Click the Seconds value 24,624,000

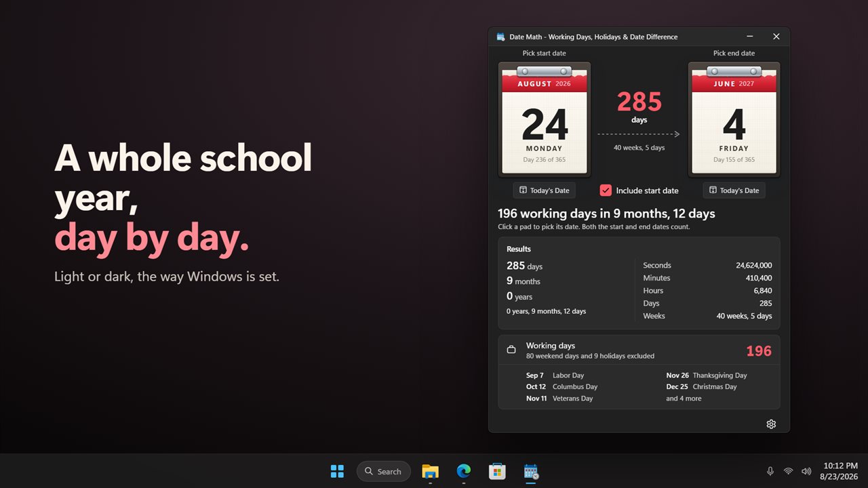[754, 266]
